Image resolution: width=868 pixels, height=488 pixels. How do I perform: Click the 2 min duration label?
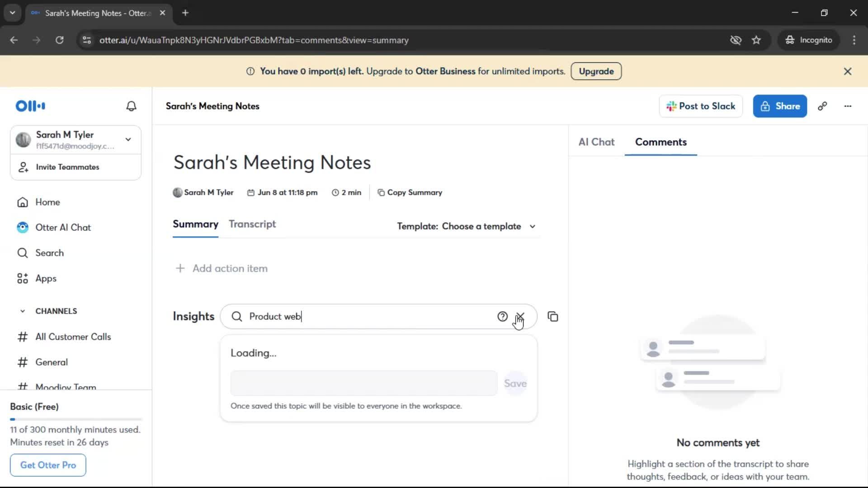click(346, 192)
